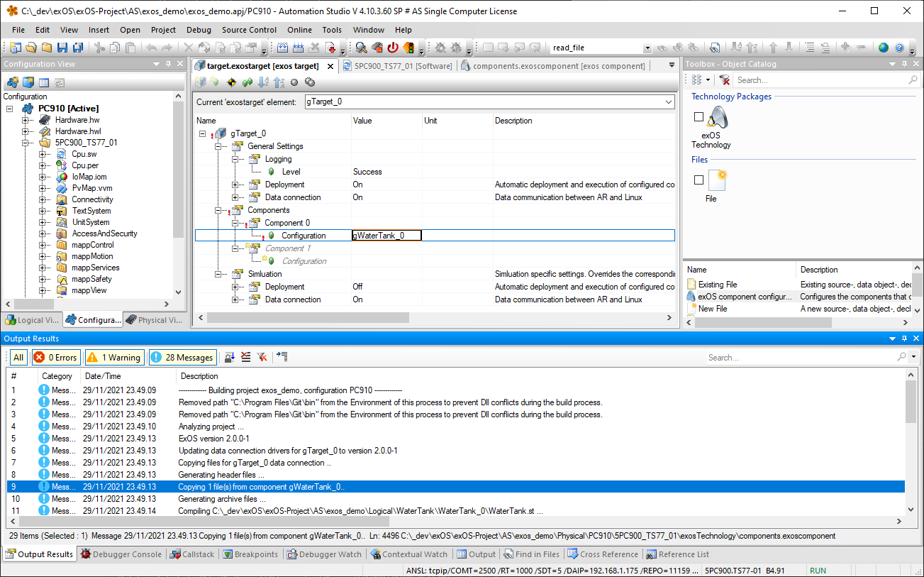Select the IoMap.iom tree item
924x577 pixels.
point(89,177)
